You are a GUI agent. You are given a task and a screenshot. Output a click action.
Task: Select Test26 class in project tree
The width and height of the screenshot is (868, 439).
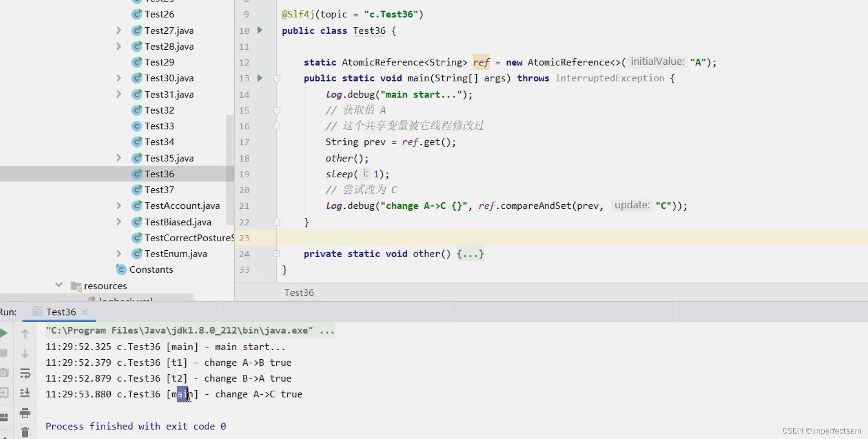159,14
